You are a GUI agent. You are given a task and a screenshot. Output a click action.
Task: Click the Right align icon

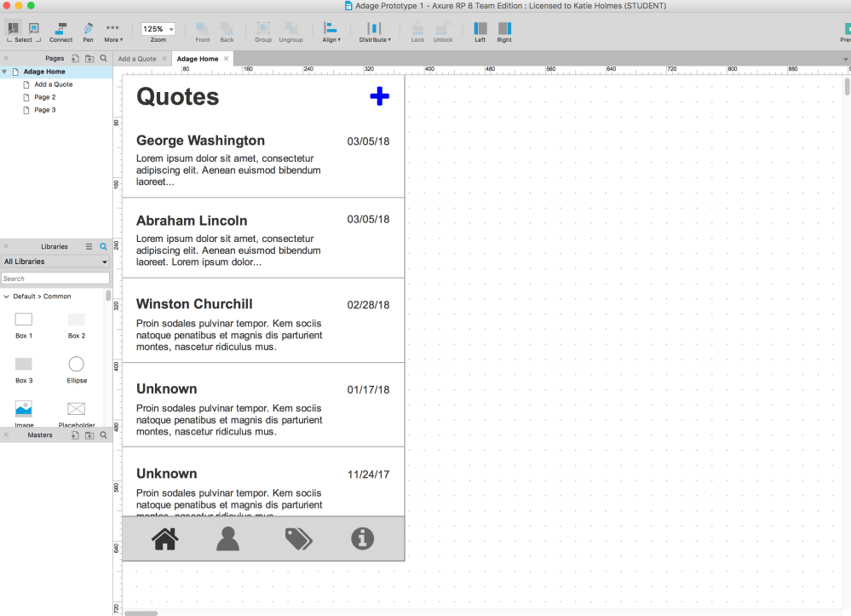(x=503, y=29)
